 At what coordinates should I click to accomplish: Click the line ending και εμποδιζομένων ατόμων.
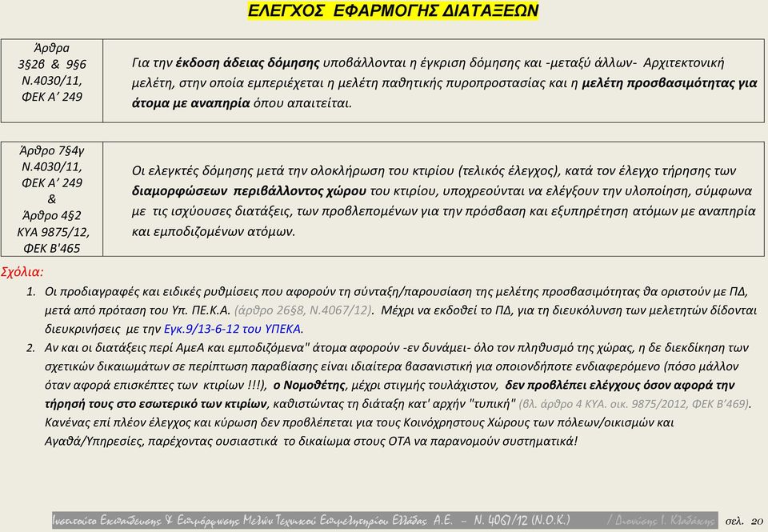(x=214, y=232)
